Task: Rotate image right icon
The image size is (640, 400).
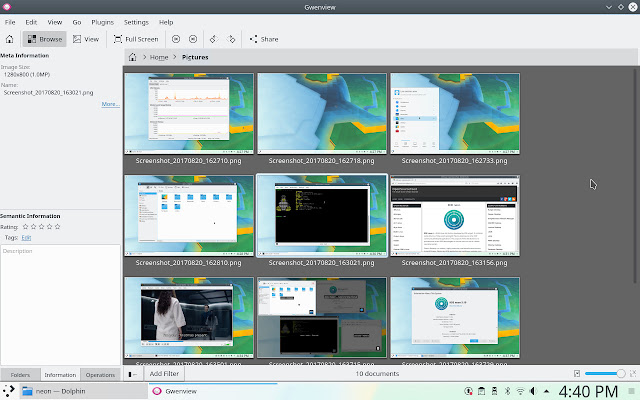Action: tap(231, 39)
